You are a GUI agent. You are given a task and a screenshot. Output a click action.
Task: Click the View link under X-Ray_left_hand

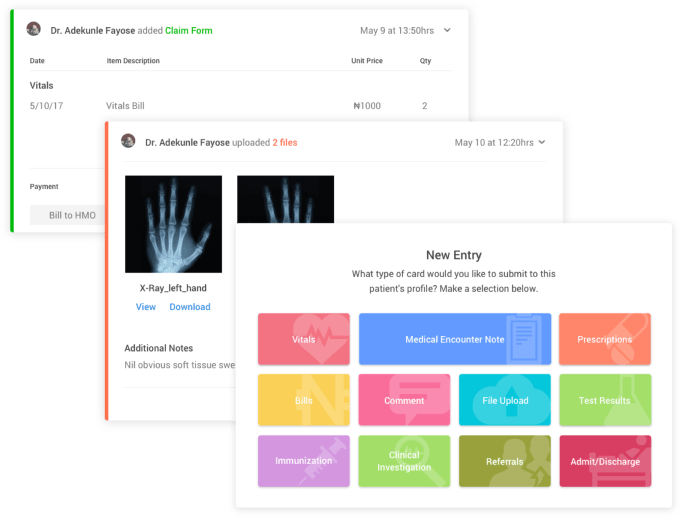[x=146, y=307]
